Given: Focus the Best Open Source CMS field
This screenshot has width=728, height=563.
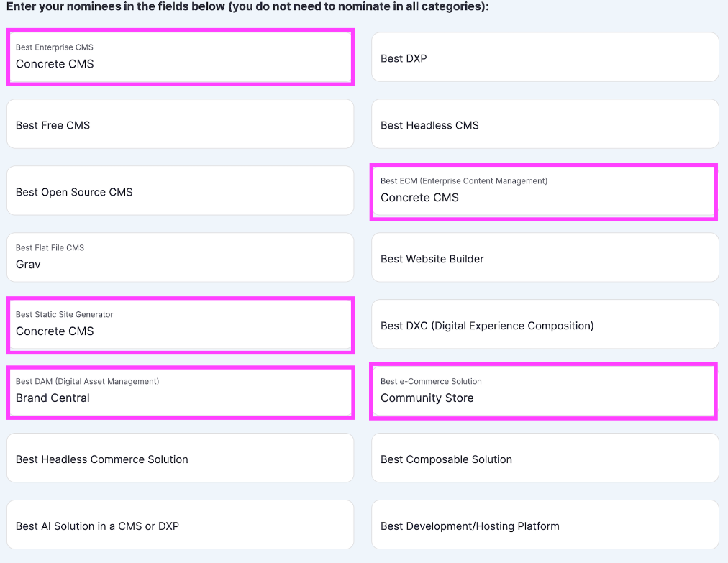Looking at the screenshot, I should click(180, 191).
